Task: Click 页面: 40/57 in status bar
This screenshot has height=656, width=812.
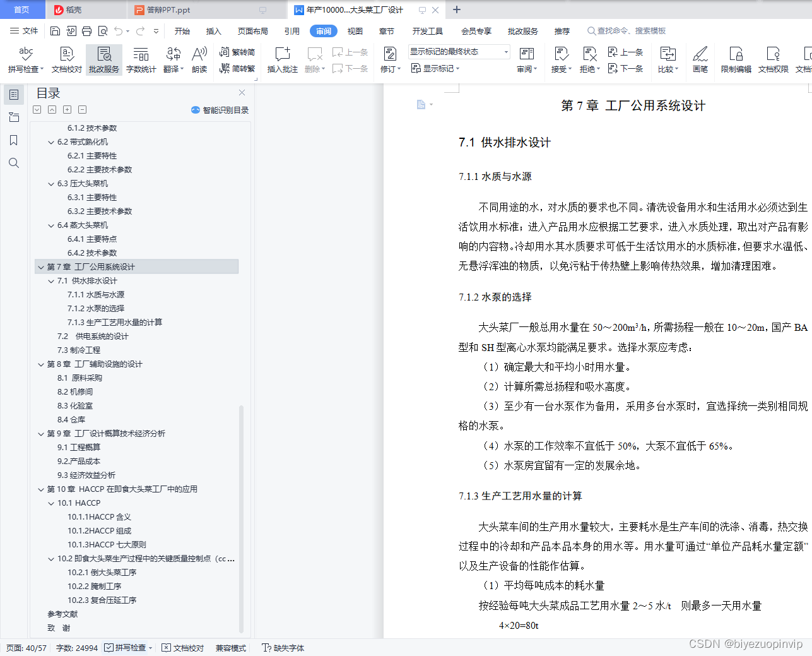Action: tap(26, 648)
